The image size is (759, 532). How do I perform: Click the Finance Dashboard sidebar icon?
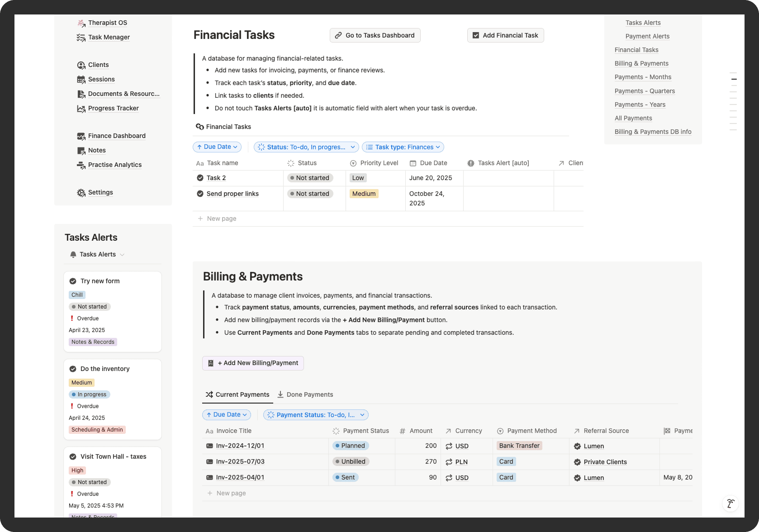(x=81, y=136)
